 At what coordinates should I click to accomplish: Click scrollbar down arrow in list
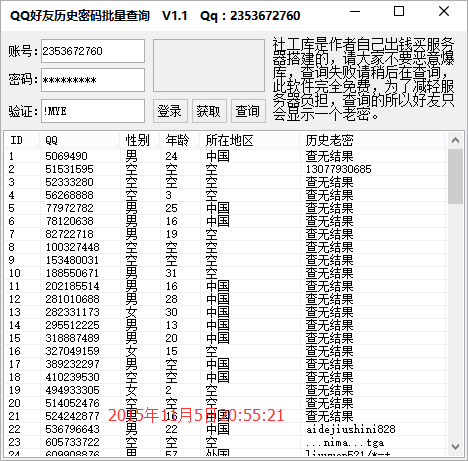coord(455,447)
